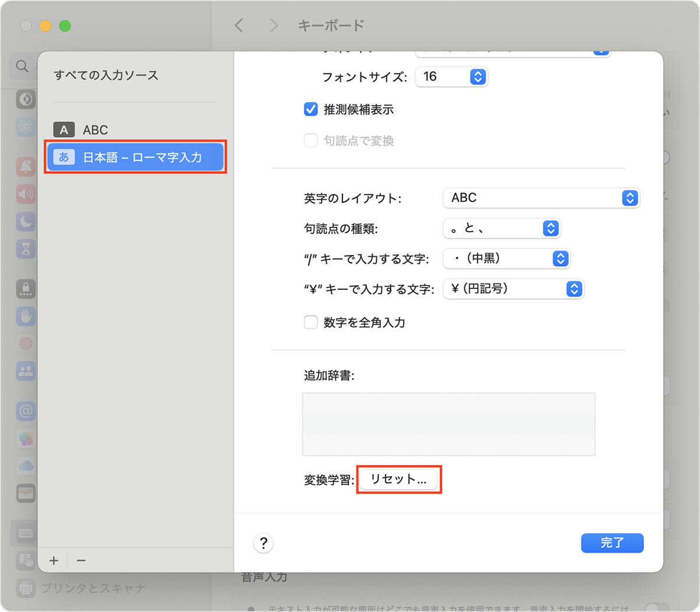Screen dimensions: 700x612
Task: Click the 完了 button
Action: click(612, 543)
